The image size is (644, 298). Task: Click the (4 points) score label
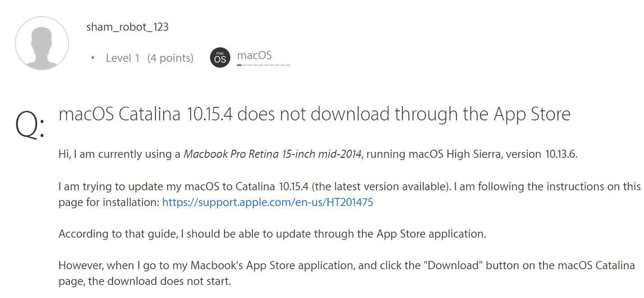(170, 58)
